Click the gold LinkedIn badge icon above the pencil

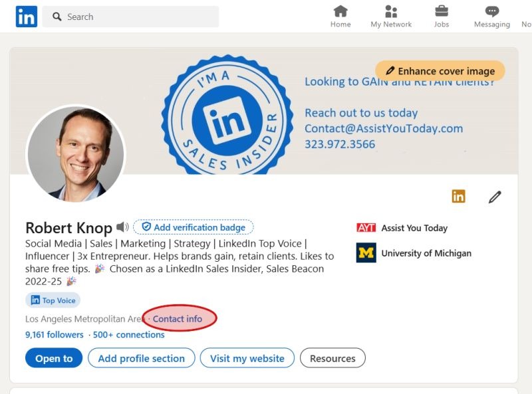pos(460,197)
